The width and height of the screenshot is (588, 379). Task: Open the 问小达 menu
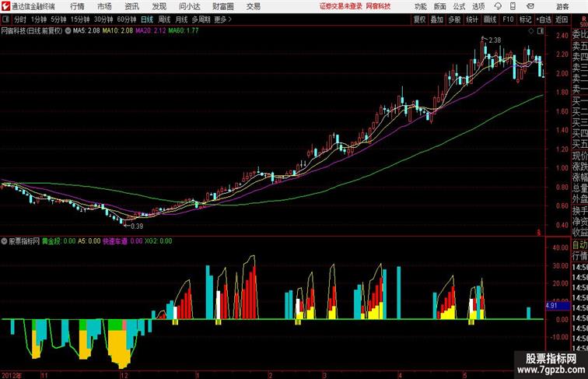tap(189, 6)
